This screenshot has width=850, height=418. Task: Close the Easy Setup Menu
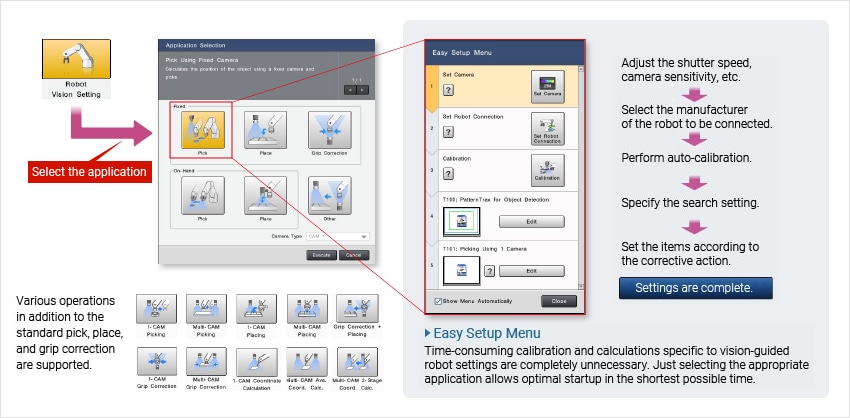coord(558,301)
